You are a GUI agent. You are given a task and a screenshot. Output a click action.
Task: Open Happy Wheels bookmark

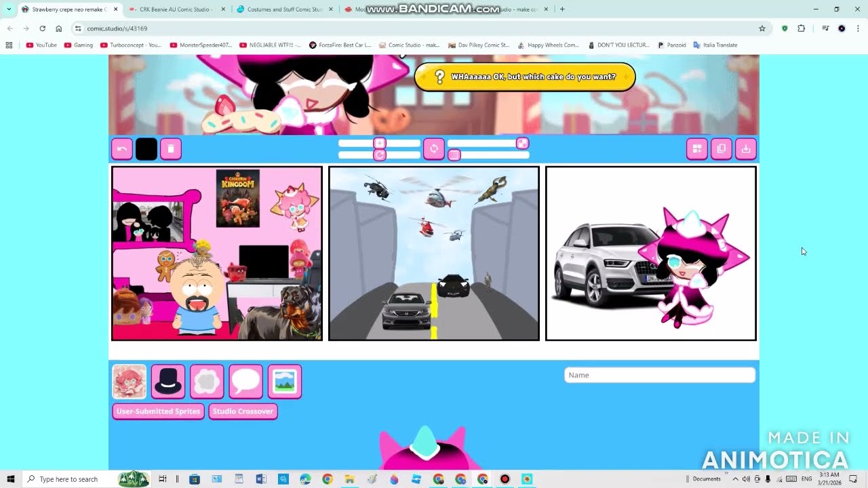(x=549, y=45)
